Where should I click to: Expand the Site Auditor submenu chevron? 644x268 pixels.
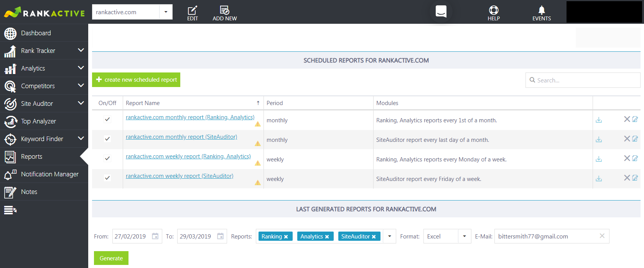[x=81, y=103]
